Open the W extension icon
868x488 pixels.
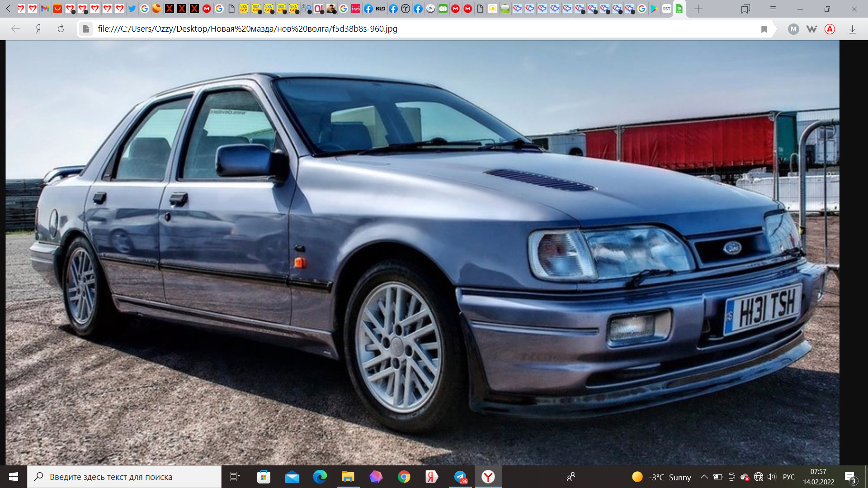(811, 29)
